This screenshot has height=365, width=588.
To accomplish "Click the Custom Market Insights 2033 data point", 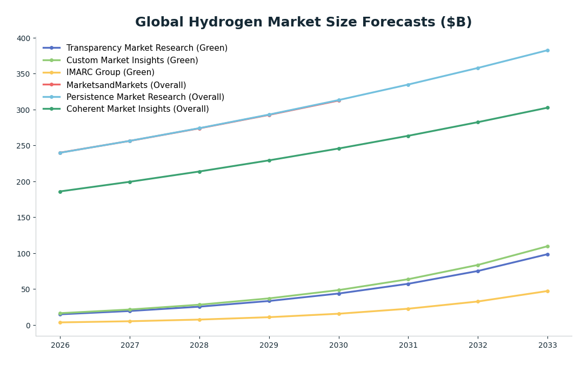I will 547,247.
